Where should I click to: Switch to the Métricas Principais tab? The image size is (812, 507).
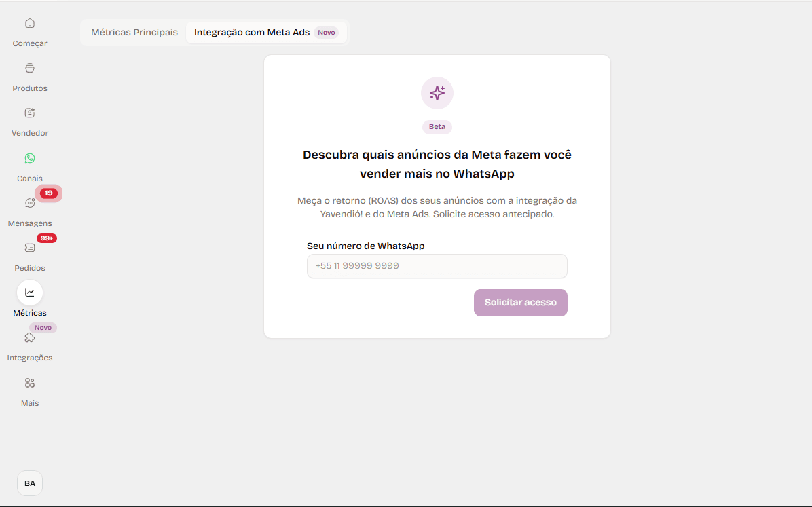click(x=134, y=32)
